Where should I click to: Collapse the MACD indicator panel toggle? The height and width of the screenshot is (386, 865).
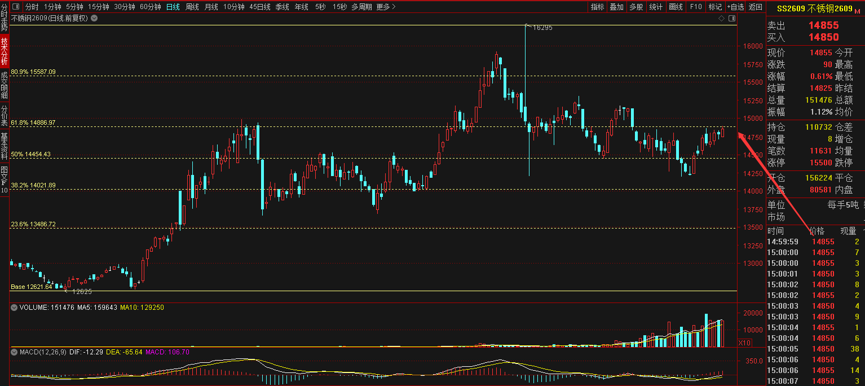pyautogui.click(x=14, y=351)
